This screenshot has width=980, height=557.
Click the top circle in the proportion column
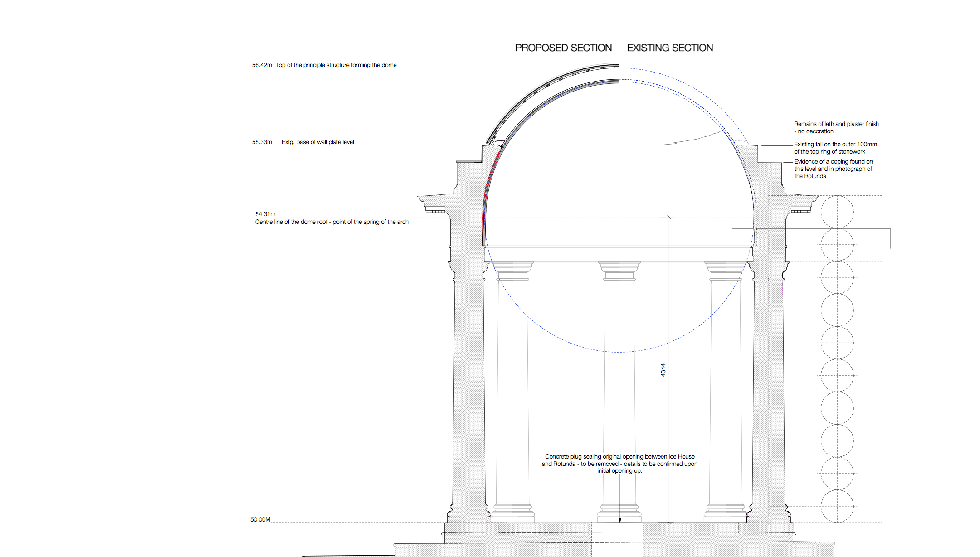coord(837,212)
